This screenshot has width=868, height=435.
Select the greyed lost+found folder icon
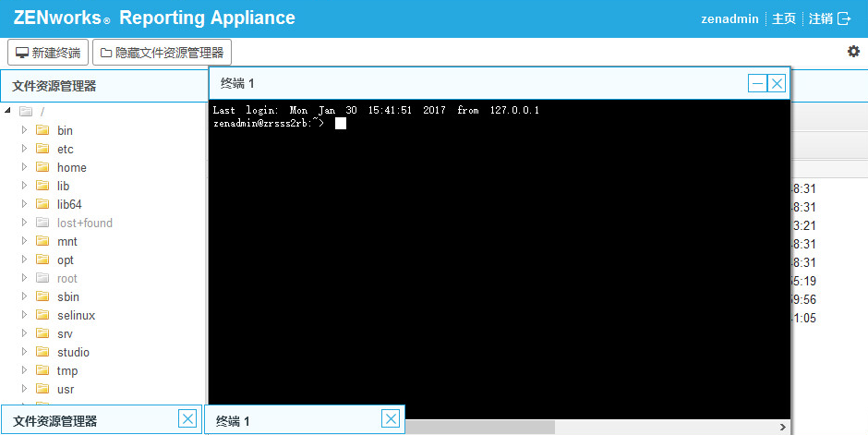[x=42, y=223]
